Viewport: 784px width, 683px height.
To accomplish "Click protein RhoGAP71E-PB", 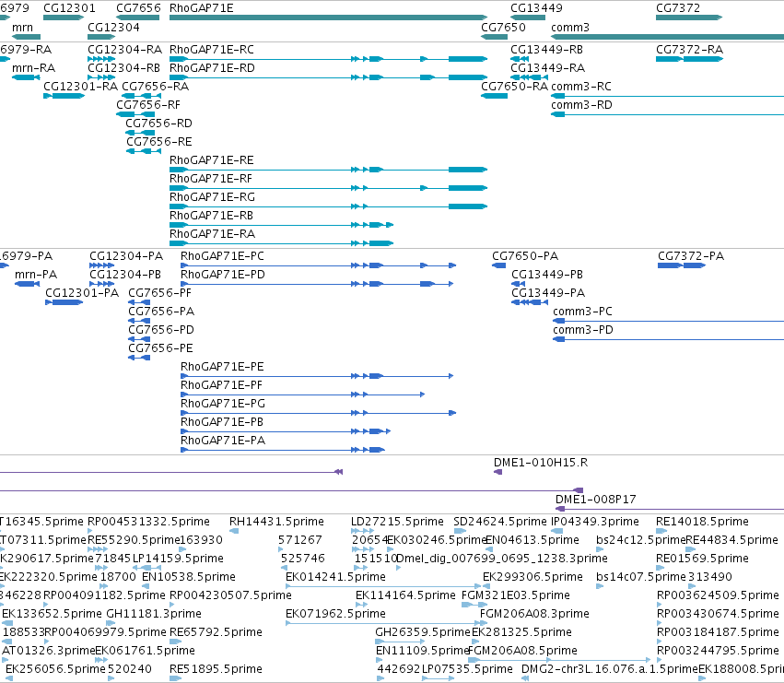I will click(286, 431).
